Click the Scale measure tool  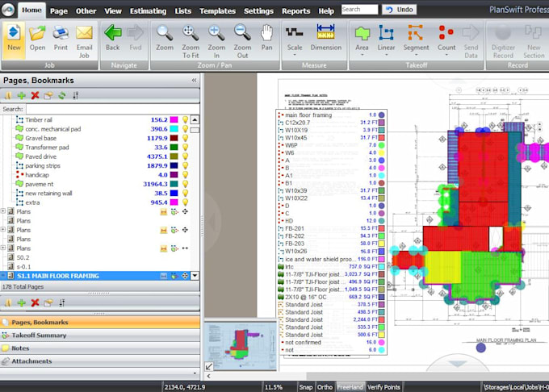(295, 39)
